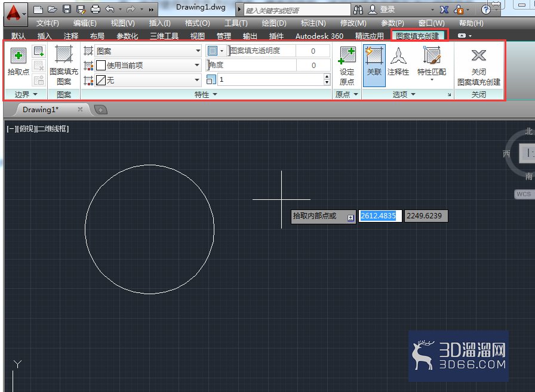
Task: Increase hatch scale with up stepper arrow
Action: pyautogui.click(x=327, y=77)
